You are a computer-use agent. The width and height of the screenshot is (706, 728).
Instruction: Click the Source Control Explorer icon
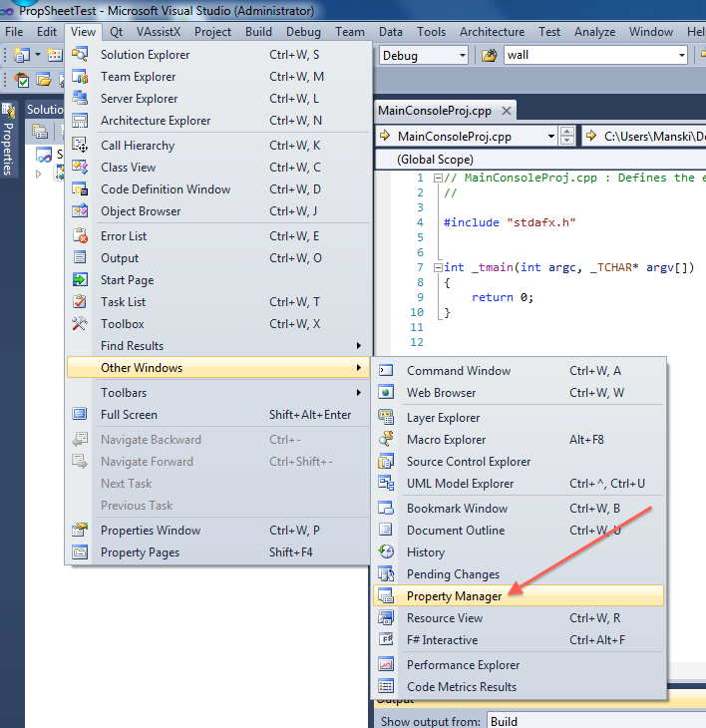[386, 461]
